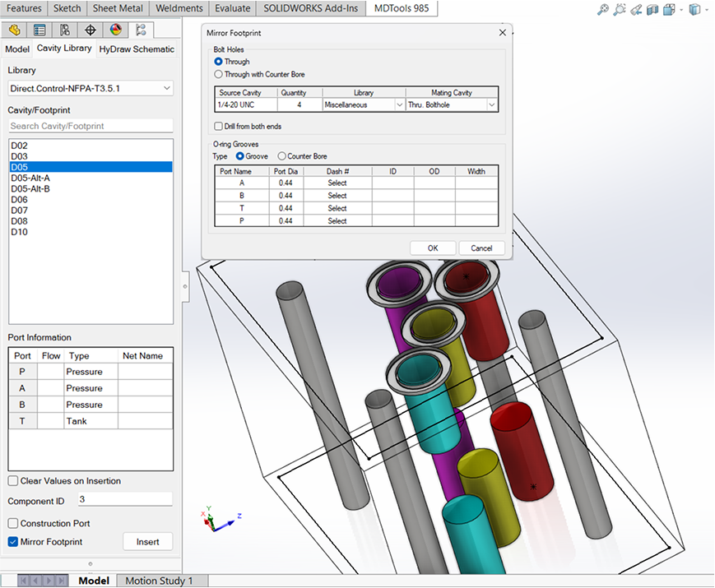Click the Zoom to Fit magnifier icon
Screen dimensions: 715x588
[603, 10]
